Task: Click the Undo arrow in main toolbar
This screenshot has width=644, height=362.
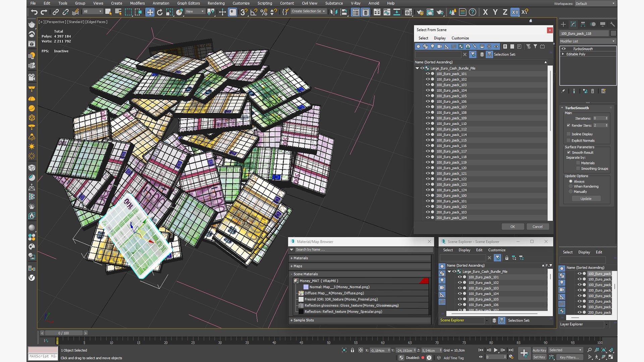Action: click(x=34, y=12)
